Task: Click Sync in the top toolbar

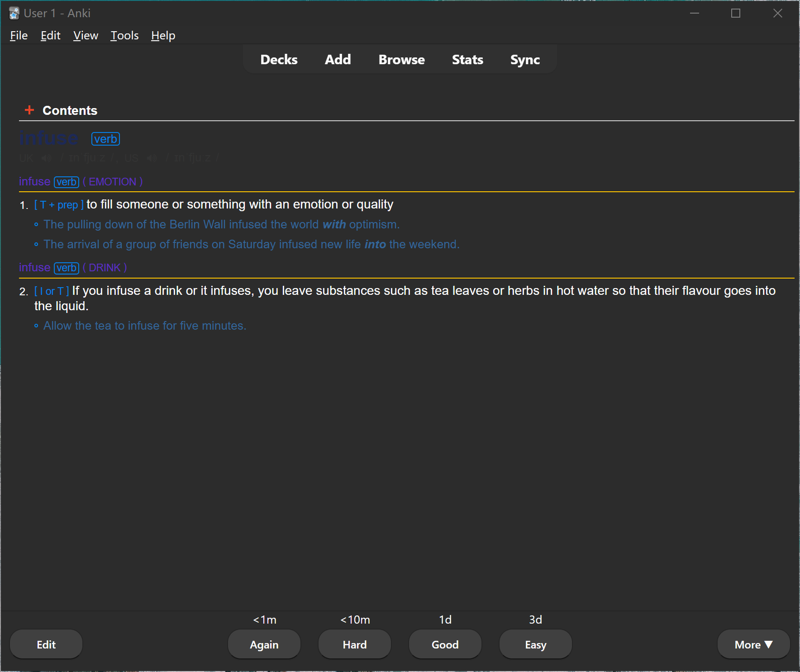Action: tap(525, 60)
